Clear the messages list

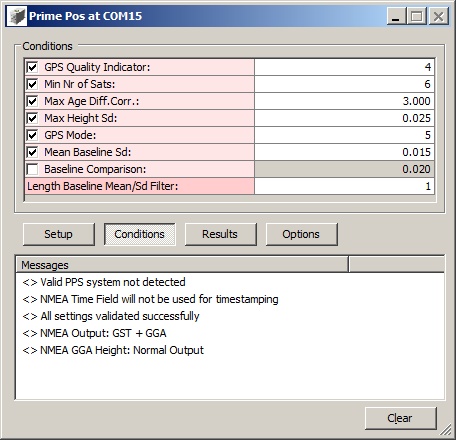400,418
